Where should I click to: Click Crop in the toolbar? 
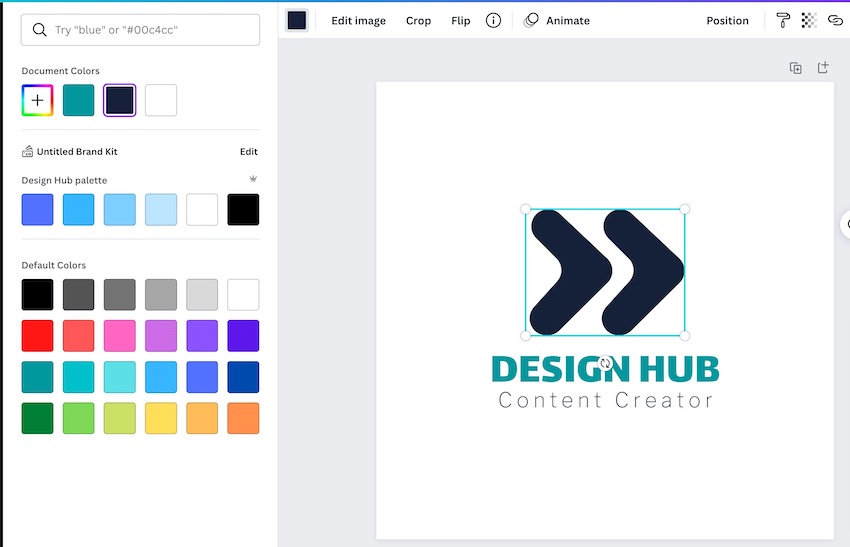(x=418, y=21)
